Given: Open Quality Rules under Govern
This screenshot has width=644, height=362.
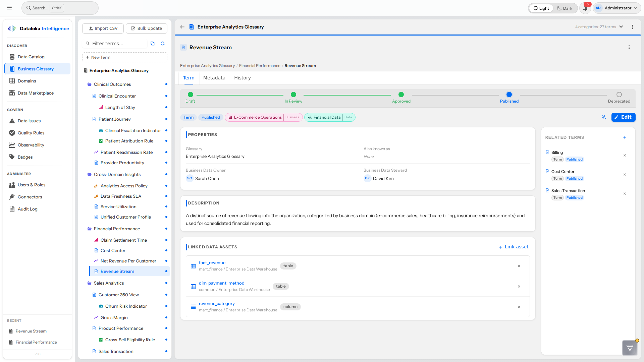Looking at the screenshot, I should point(31,133).
